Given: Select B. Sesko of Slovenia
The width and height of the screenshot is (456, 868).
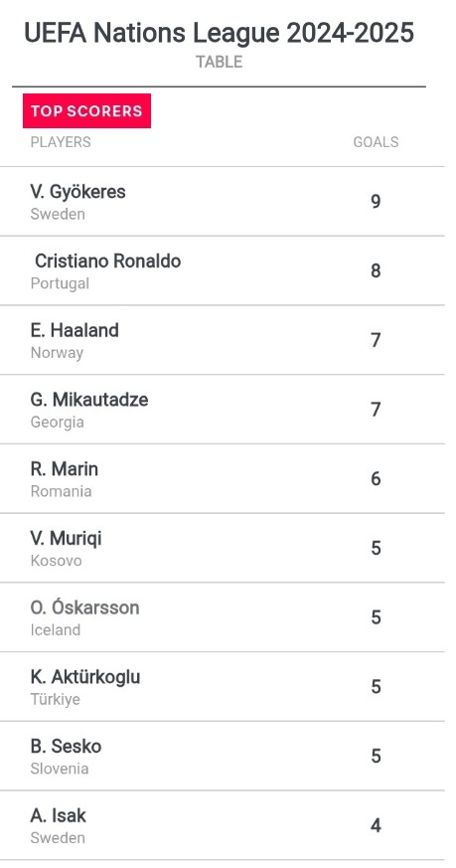Looking at the screenshot, I should pyautogui.click(x=222, y=756).
